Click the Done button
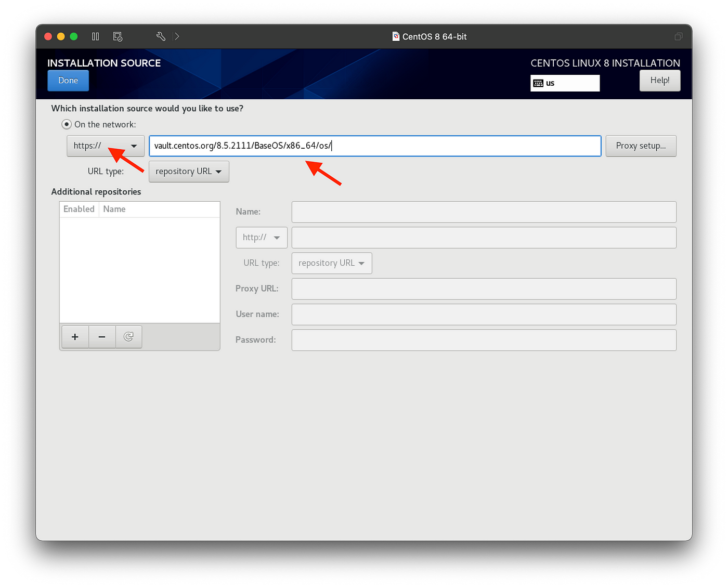Viewport: 728px width, 588px height. [x=68, y=81]
